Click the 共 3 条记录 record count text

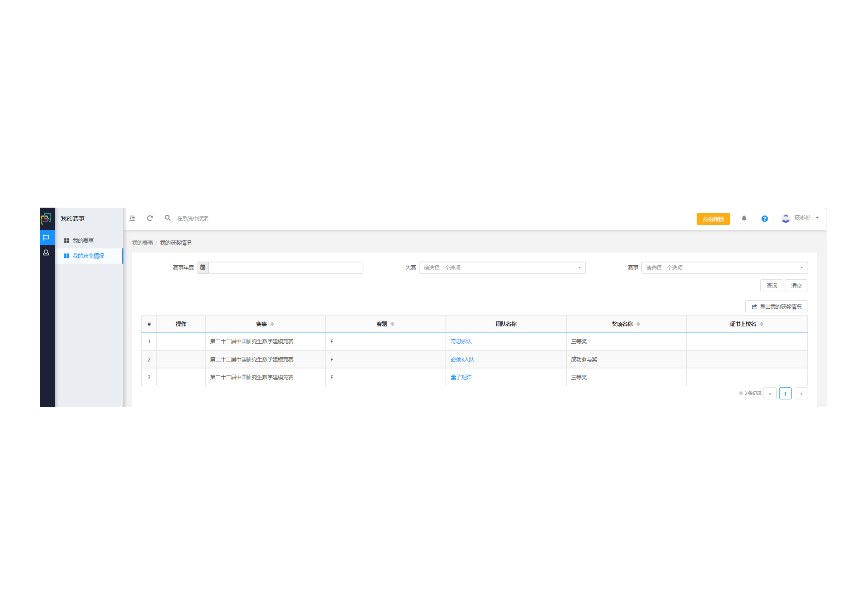pos(750,394)
